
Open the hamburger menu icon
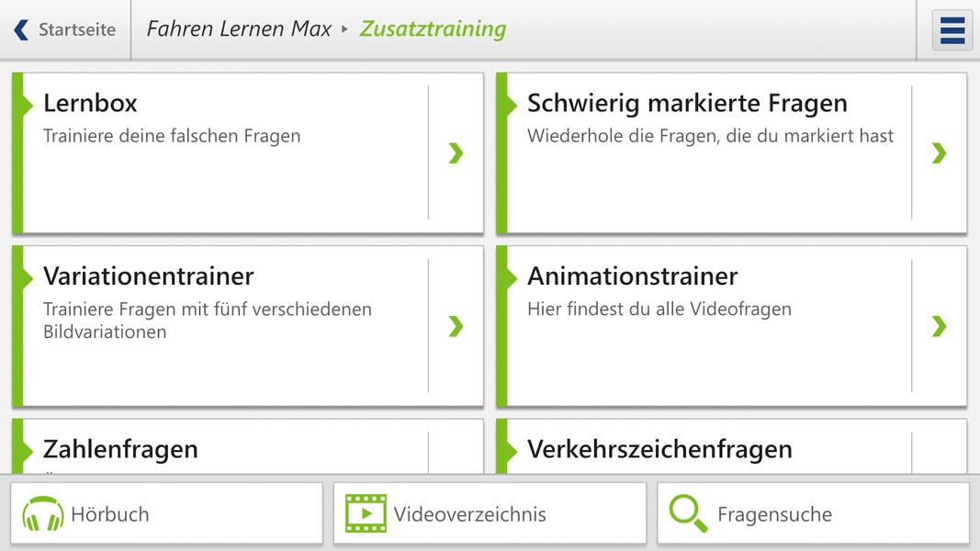(952, 30)
